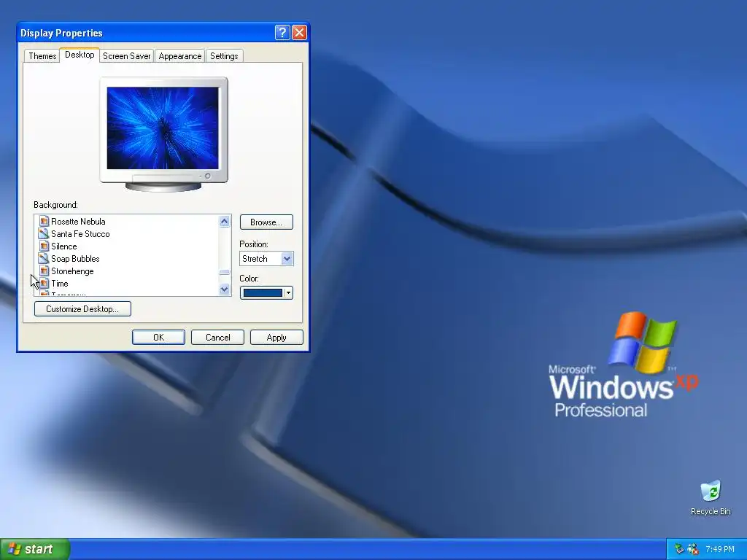This screenshot has width=747, height=560.
Task: Click the Help question mark button
Action: (x=282, y=32)
